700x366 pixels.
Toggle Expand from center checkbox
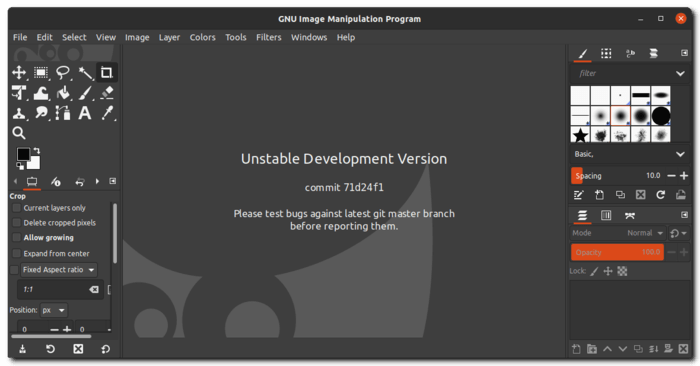(x=17, y=254)
